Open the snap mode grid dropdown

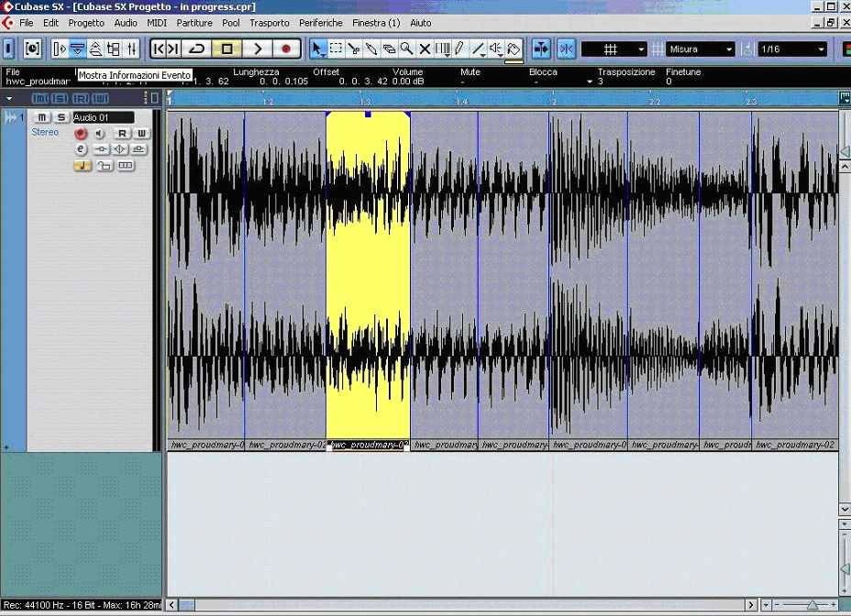(x=614, y=49)
